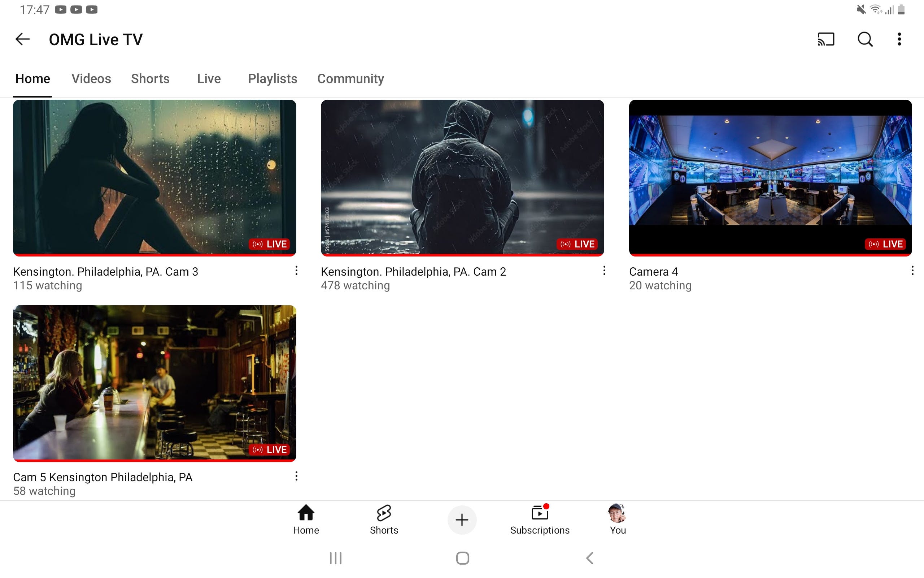Tap the OMG Live TV channel title

[95, 39]
